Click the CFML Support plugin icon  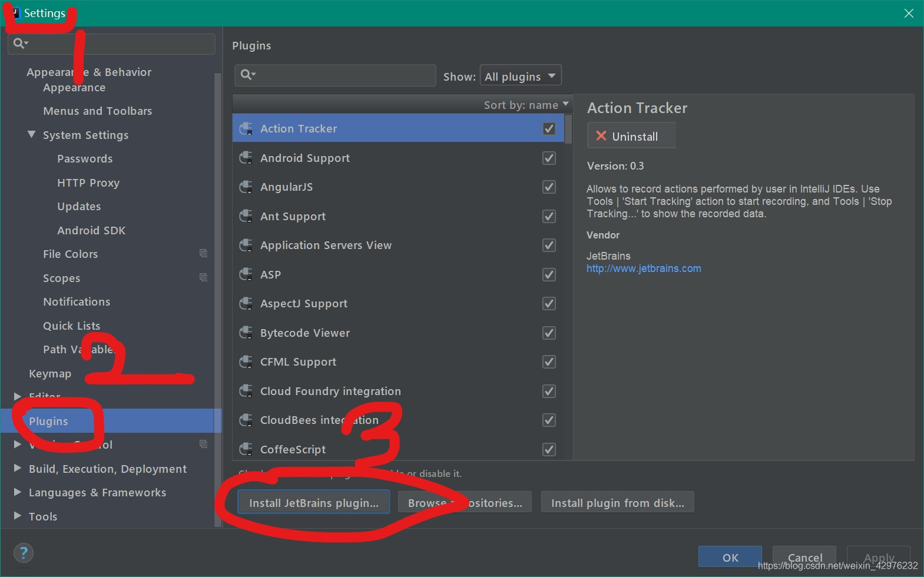pyautogui.click(x=246, y=362)
